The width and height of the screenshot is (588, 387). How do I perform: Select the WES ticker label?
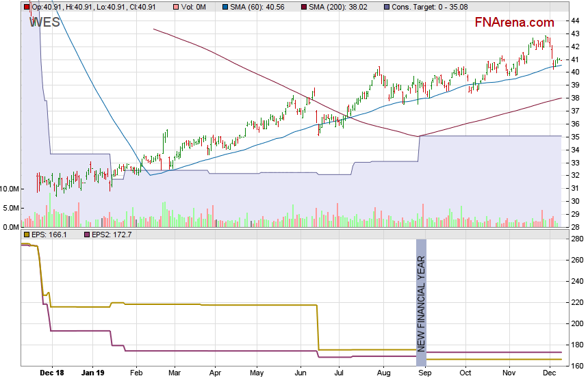coord(45,22)
